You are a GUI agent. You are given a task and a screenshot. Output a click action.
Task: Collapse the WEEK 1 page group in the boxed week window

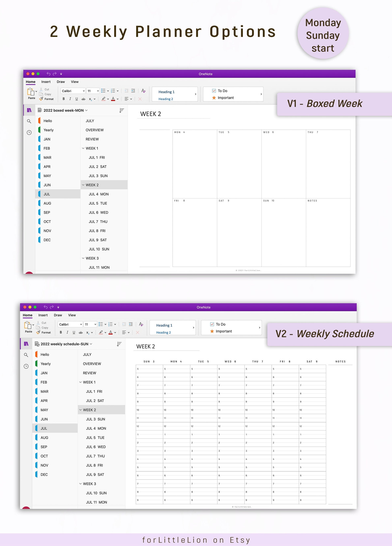coord(83,148)
